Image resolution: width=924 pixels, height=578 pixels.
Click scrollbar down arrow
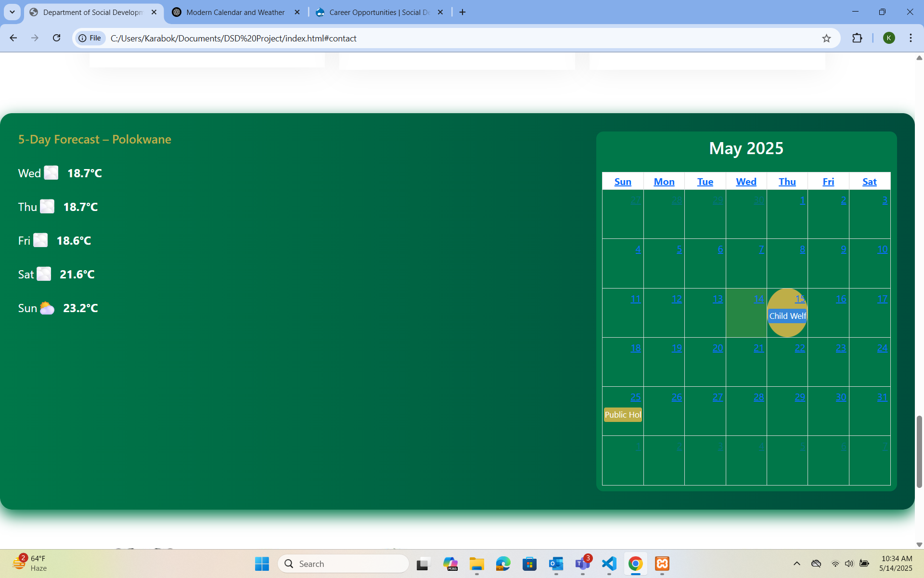919,545
